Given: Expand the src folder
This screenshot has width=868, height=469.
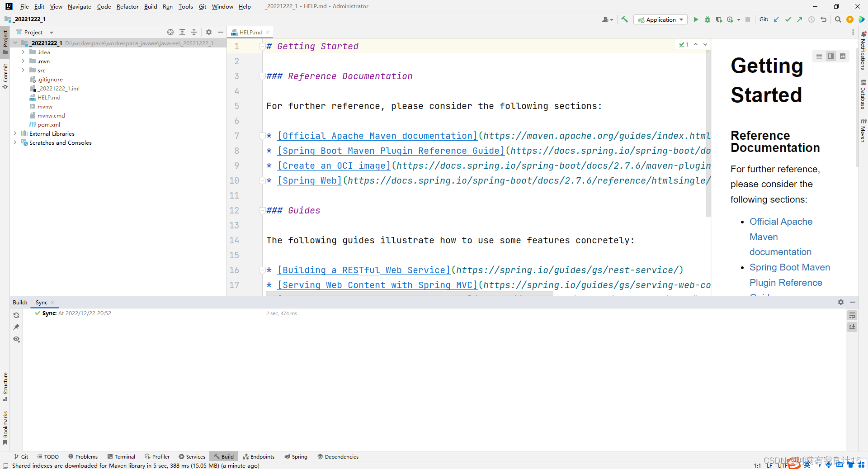Looking at the screenshot, I should [23, 70].
